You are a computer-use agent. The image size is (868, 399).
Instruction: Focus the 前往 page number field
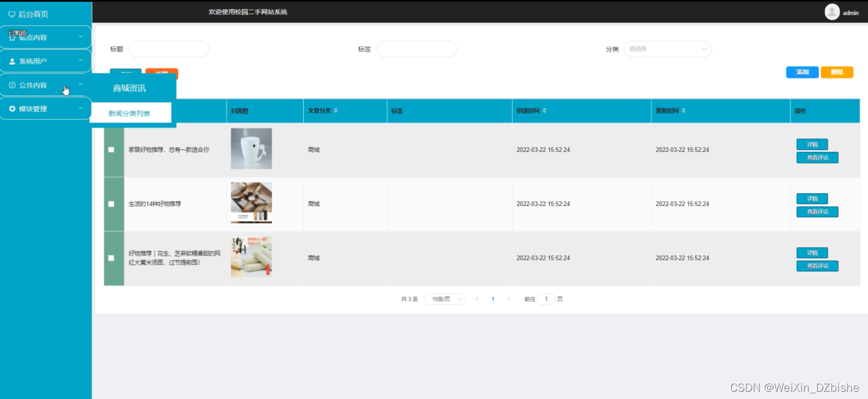tap(546, 299)
